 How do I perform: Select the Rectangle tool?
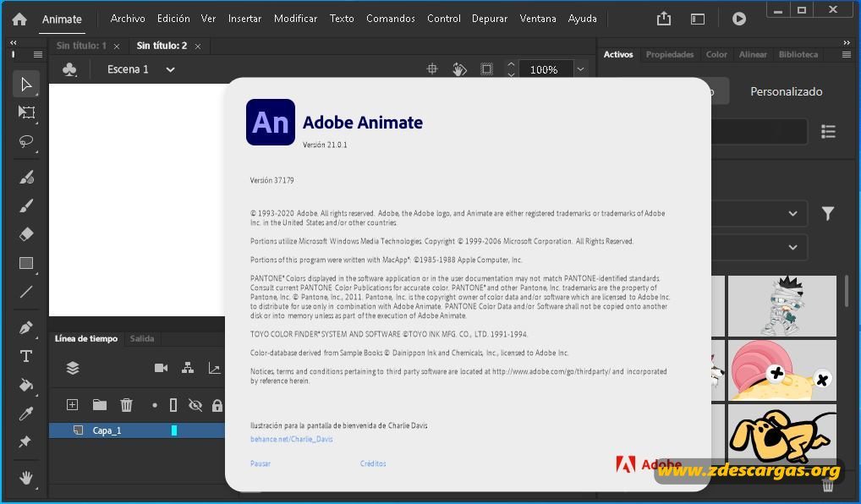pos(26,264)
